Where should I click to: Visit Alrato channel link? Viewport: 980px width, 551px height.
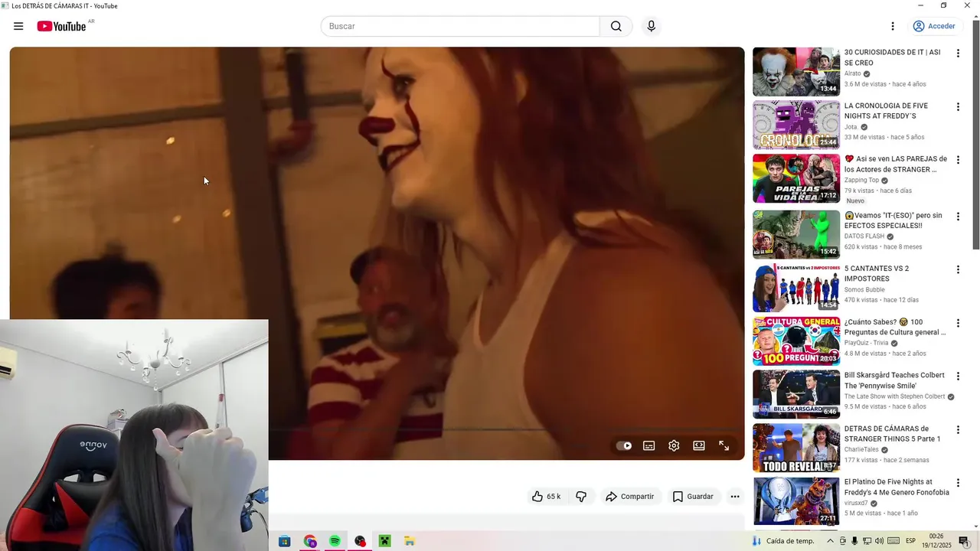coord(853,73)
